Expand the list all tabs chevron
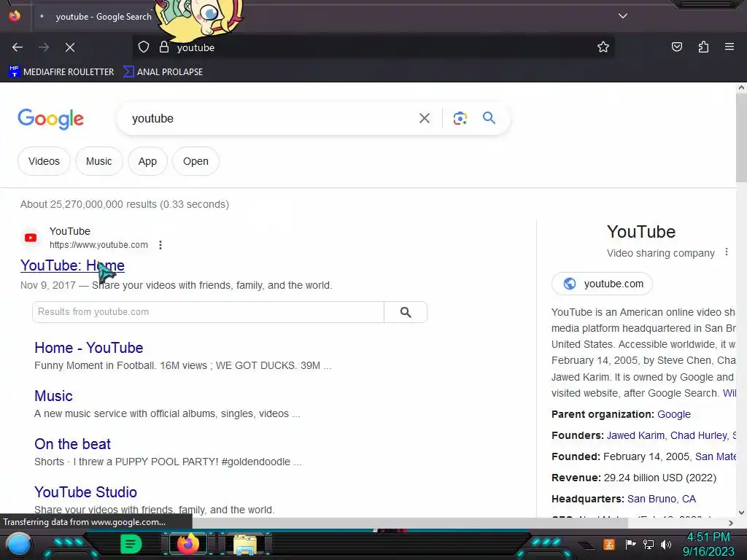The image size is (747, 560). pos(623,16)
